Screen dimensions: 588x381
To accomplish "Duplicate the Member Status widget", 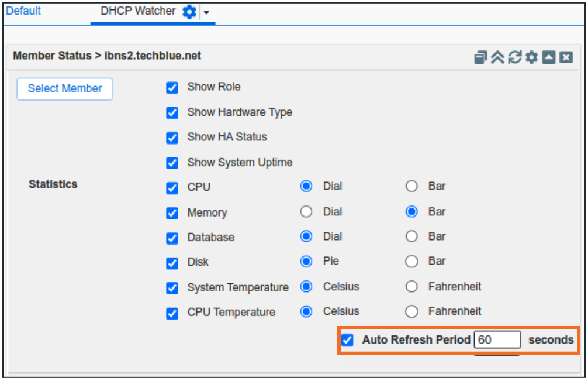I will (x=481, y=57).
